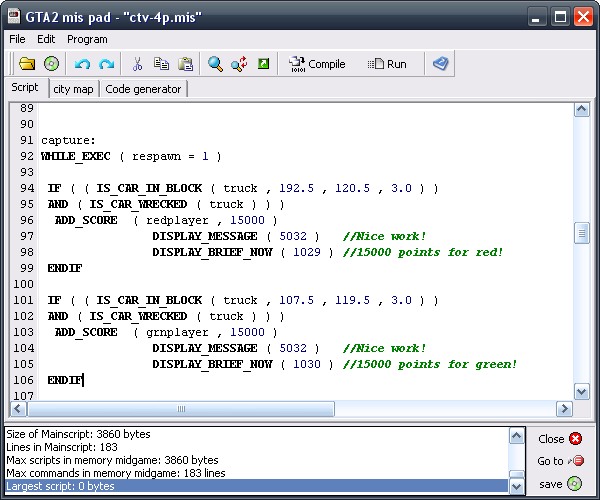Click the value 1029 on line 98

pyautogui.click(x=307, y=252)
